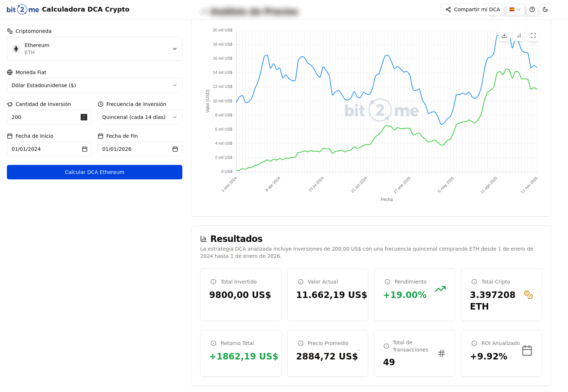Click the investment amount stepper arrows
This screenshot has width=568, height=392.
coord(84,117)
